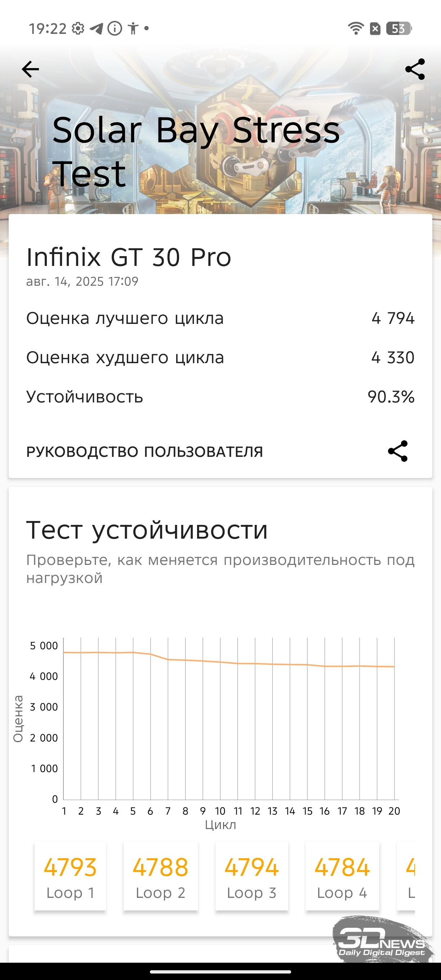The height and width of the screenshot is (980, 441).
Task: Open РУКОВОДСТВО ПОЛЬЗОВАТЕЛЯ link
Action: click(144, 452)
